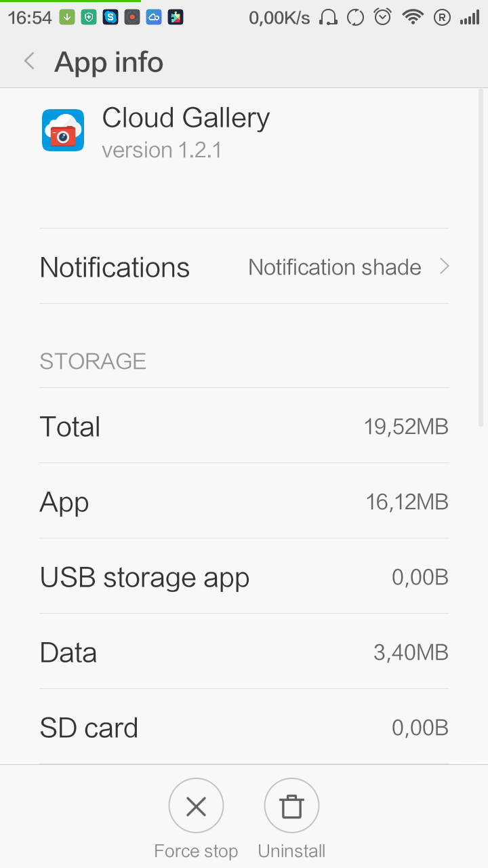Click the vertical scrollbar on right edge

coord(482,258)
